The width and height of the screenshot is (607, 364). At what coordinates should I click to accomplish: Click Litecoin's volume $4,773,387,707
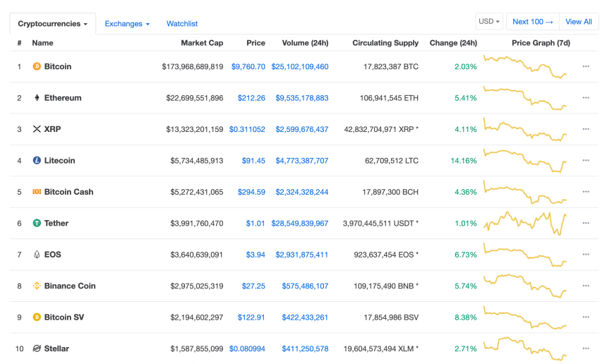pos(302,161)
